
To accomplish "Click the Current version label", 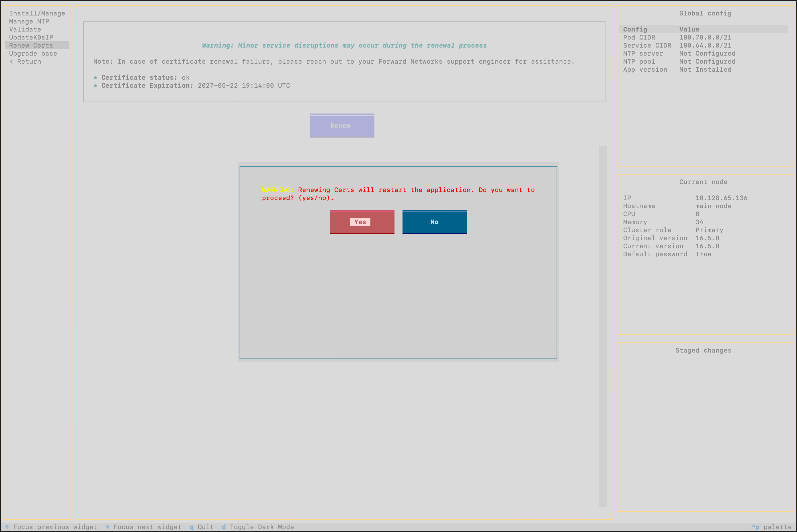I will point(653,246).
